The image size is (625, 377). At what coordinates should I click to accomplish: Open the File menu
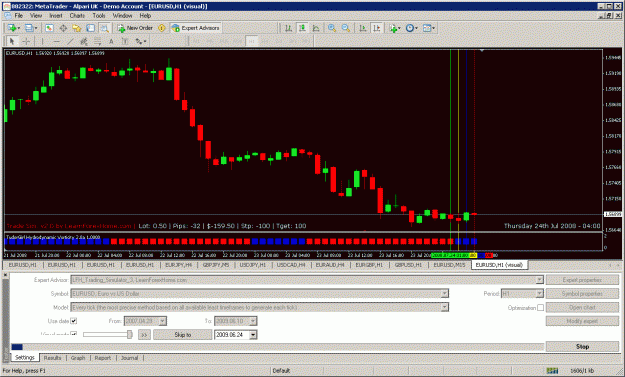tap(18, 16)
